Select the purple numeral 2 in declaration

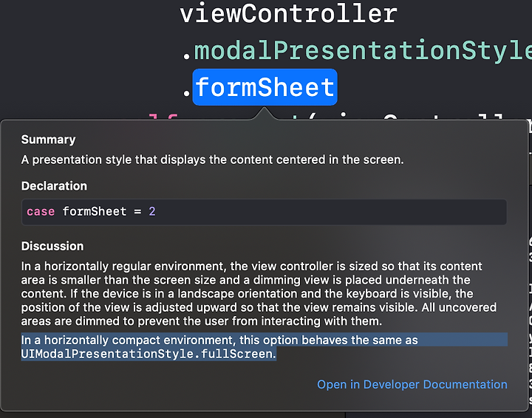pyautogui.click(x=152, y=211)
